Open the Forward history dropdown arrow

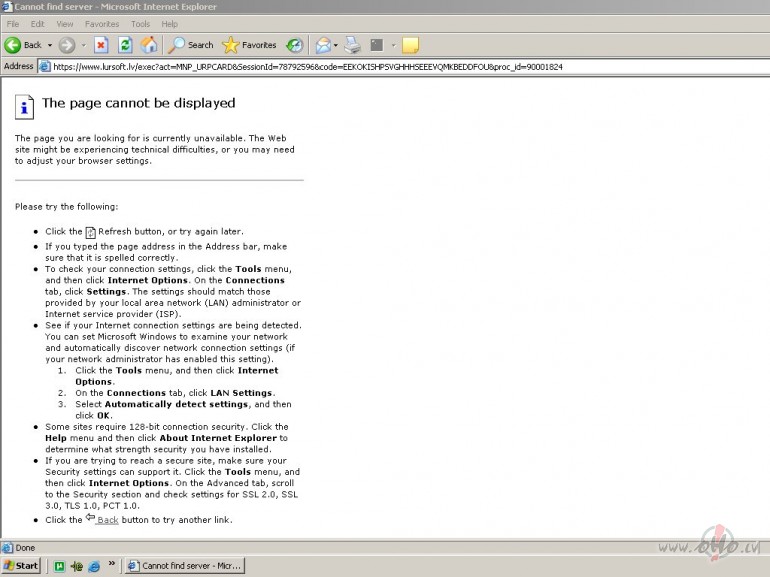84,45
